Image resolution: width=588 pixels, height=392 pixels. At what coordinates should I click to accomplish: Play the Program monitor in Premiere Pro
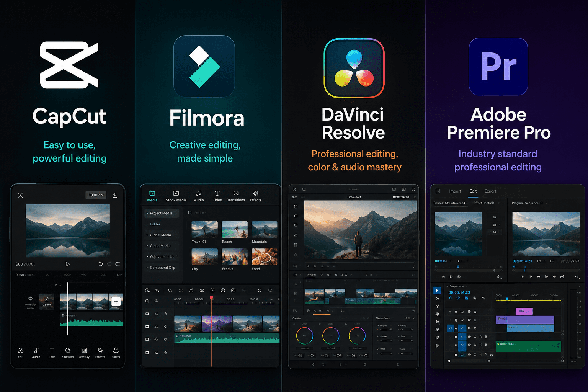pyautogui.click(x=546, y=276)
